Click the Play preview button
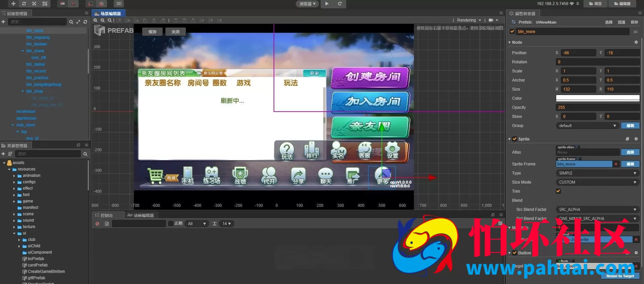Image resolution: width=644 pixels, height=284 pixels. 327,4
